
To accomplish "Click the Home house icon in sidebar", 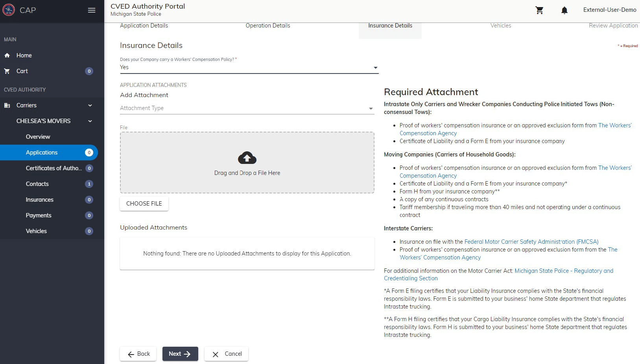I will (x=7, y=55).
